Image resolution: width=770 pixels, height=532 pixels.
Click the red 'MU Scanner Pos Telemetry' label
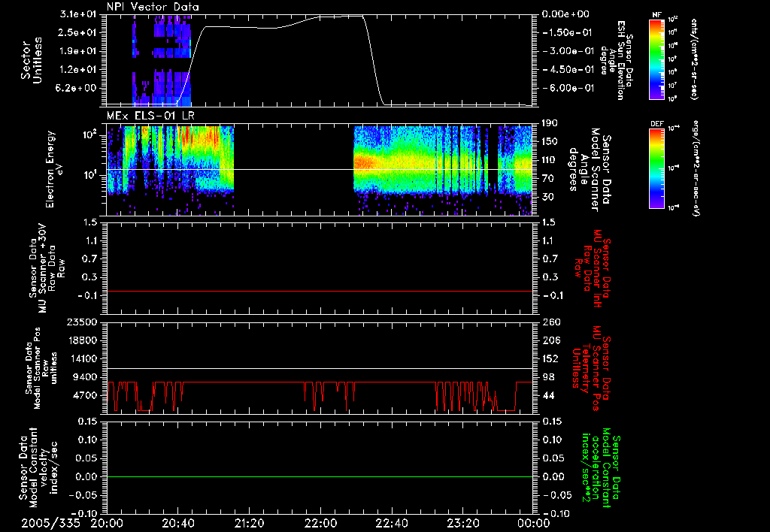(x=591, y=368)
